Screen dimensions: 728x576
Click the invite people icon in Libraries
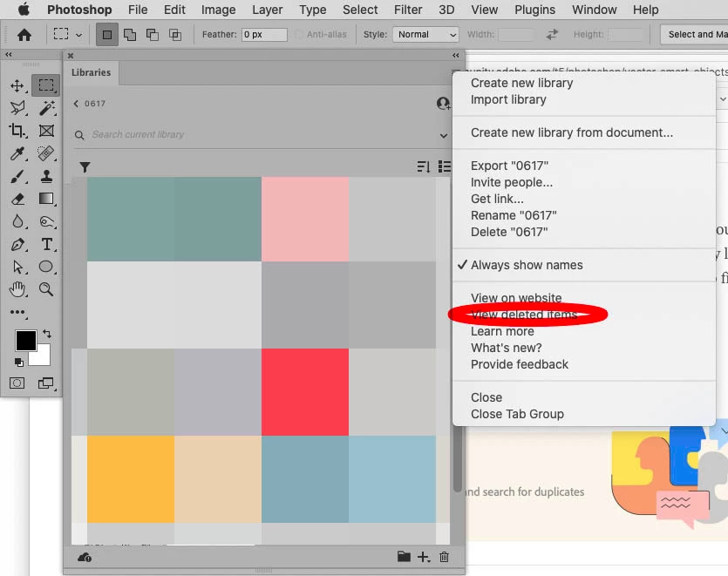pos(444,103)
